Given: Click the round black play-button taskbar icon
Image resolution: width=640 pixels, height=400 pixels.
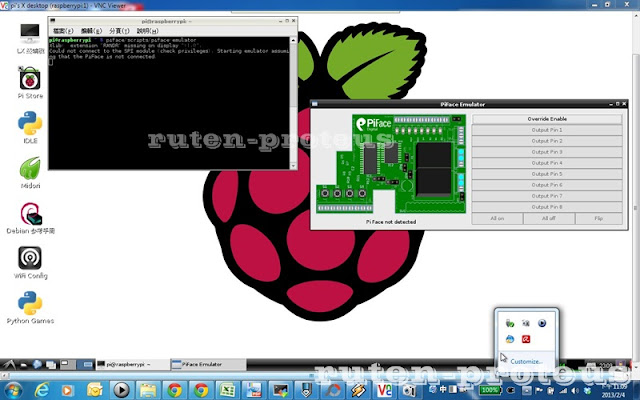Looking at the screenshot, I should (121, 391).
